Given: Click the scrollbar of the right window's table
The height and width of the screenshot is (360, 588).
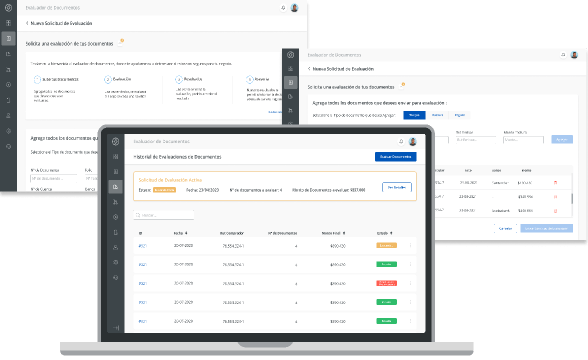Looking at the screenshot, I should coord(572,198).
